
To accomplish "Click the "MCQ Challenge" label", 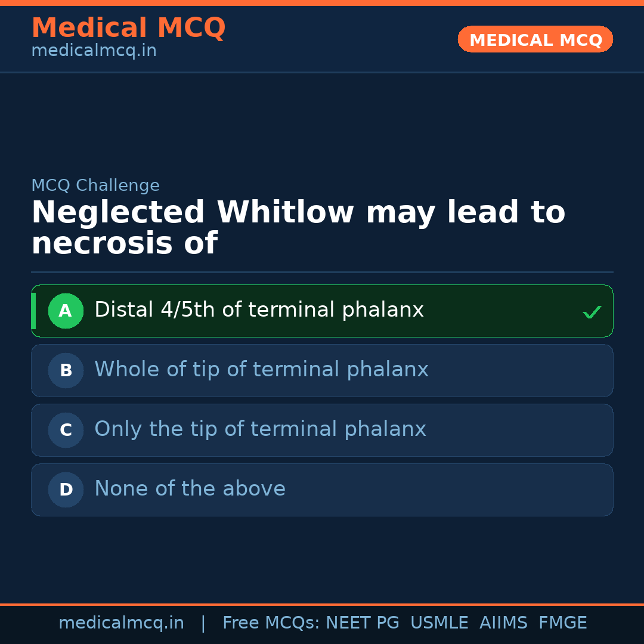I will 95,185.
